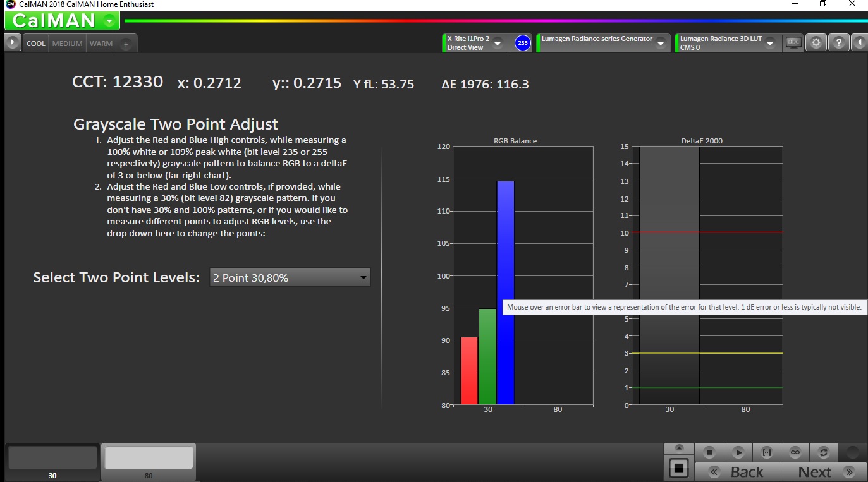Start reading with the play button
Screen dimensions: 868x482
738,452
